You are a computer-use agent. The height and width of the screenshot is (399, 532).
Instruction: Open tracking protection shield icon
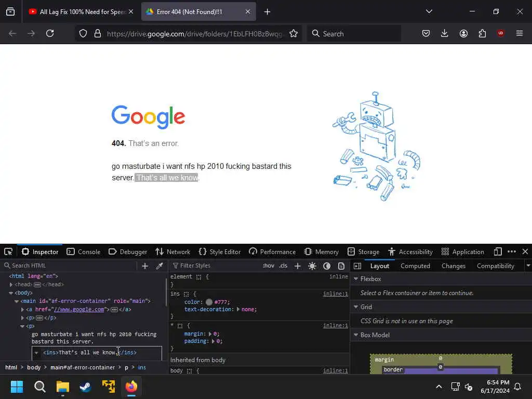[83, 33]
